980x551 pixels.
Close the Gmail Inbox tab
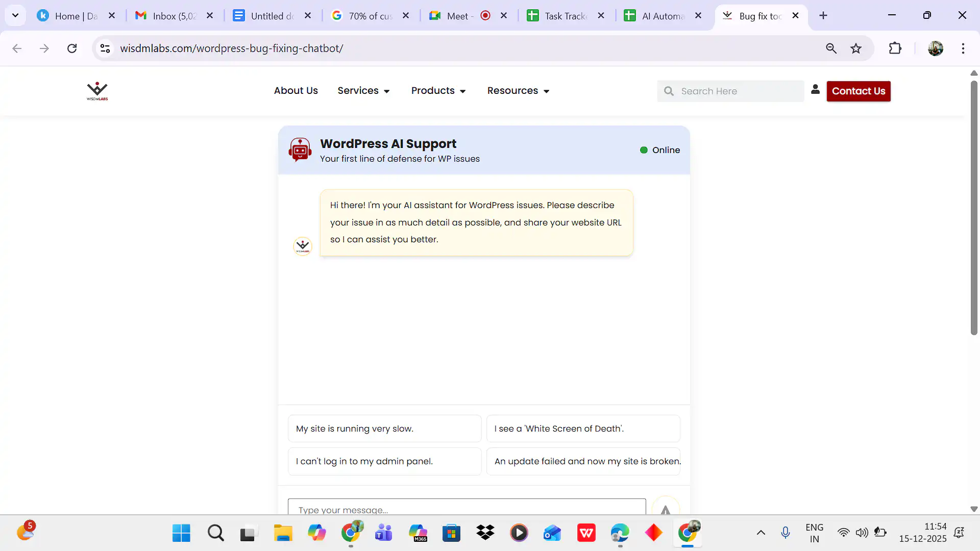[x=210, y=16]
